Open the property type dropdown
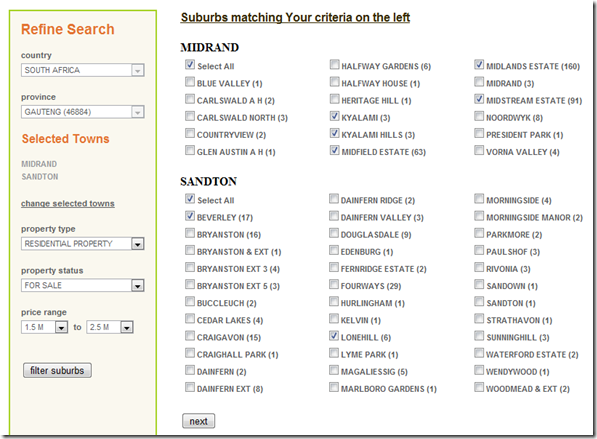The height and width of the screenshot is (439, 597). [83, 244]
